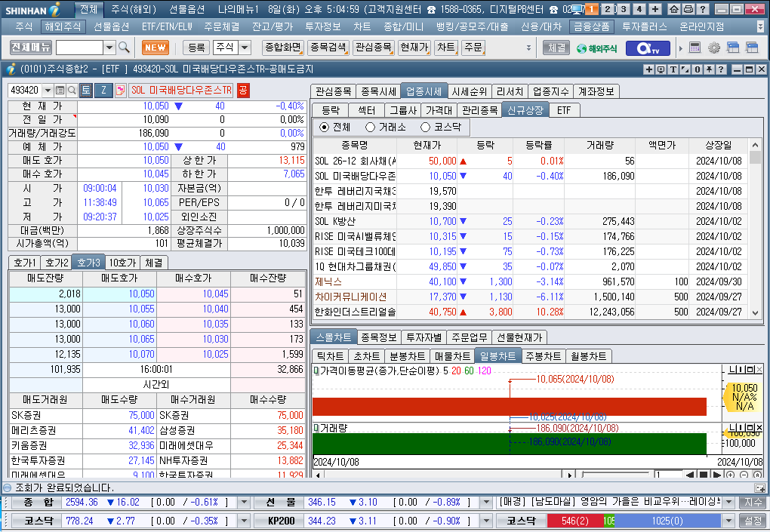The width and height of the screenshot is (770, 532).
Task: Click the chart count input field showing 1
Action: (667, 475)
